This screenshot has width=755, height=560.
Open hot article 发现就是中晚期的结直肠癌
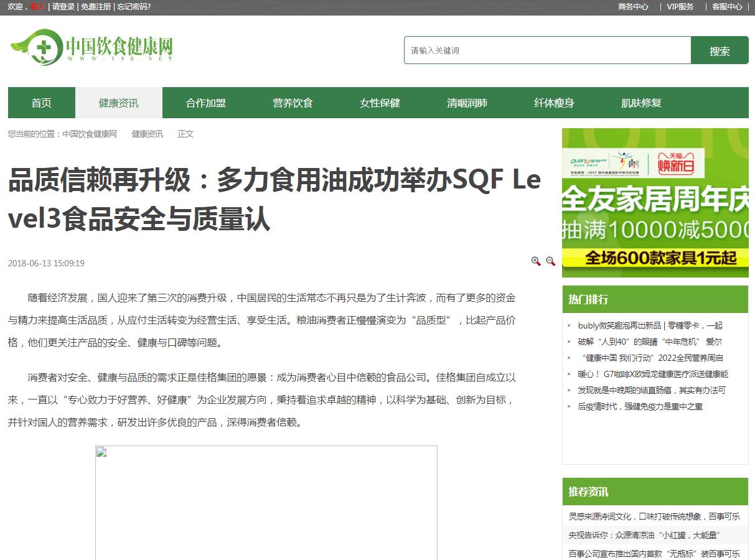click(652, 390)
